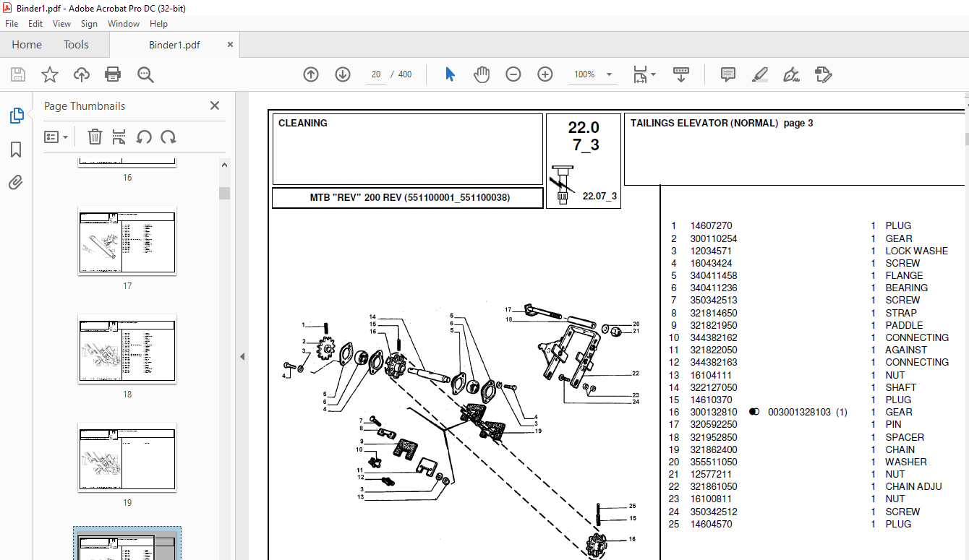
Task: Select the Binder1.pdf document tab
Action: tap(174, 45)
